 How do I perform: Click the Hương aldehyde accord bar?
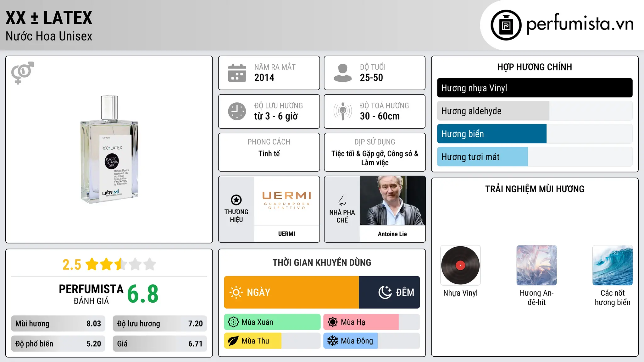pos(535,111)
